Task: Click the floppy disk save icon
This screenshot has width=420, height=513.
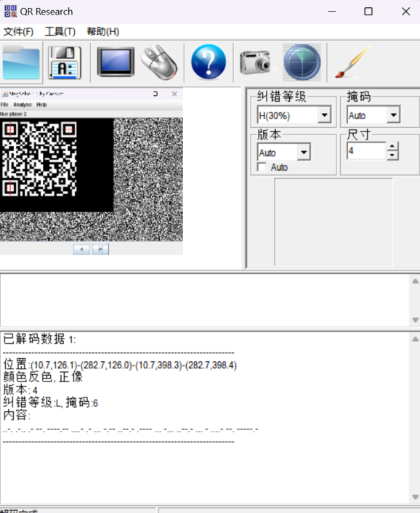Action: click(65, 62)
